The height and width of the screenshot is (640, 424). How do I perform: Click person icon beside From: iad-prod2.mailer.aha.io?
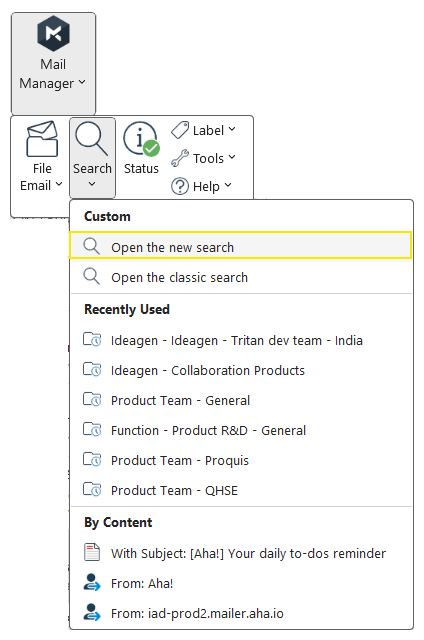(x=92, y=612)
